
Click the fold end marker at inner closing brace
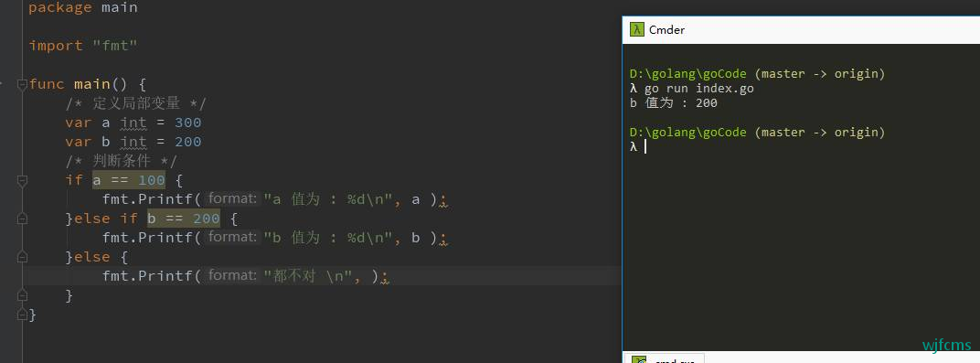(x=23, y=295)
